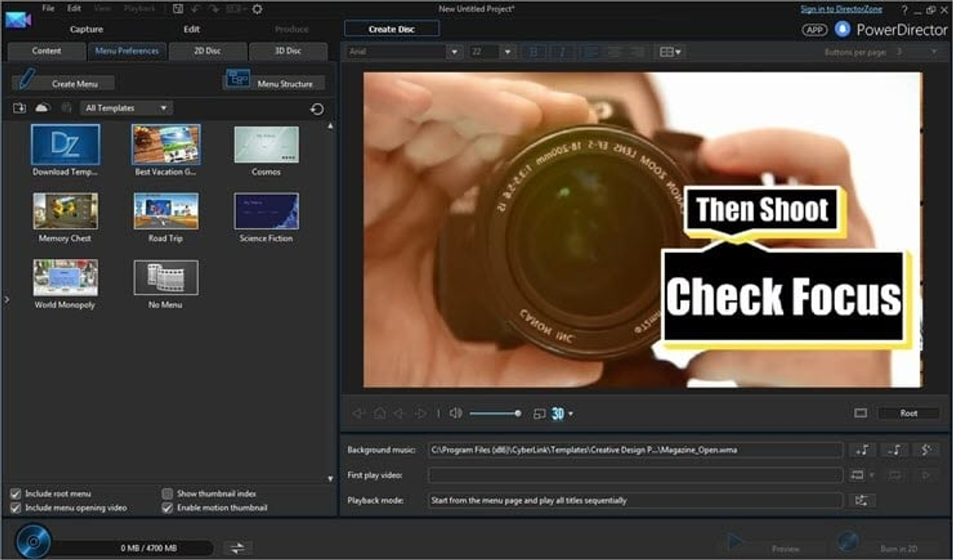Open the 3D mode dropdown under the preview
Viewport: 953px width, 560px height.
(x=561, y=412)
